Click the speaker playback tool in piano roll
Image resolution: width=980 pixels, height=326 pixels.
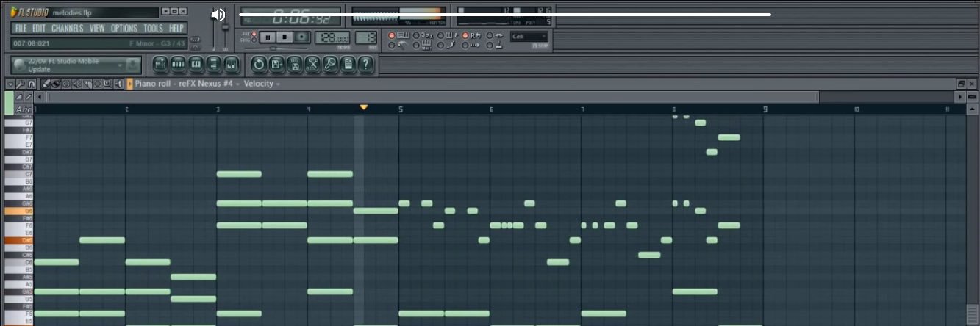(x=118, y=84)
